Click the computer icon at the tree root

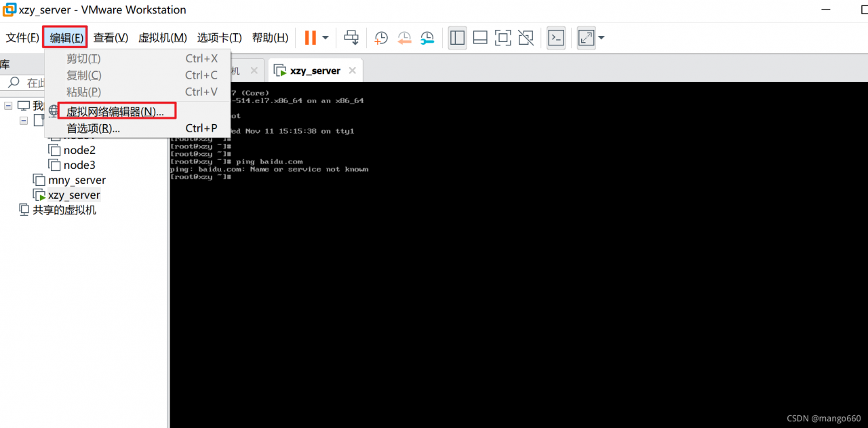point(24,106)
